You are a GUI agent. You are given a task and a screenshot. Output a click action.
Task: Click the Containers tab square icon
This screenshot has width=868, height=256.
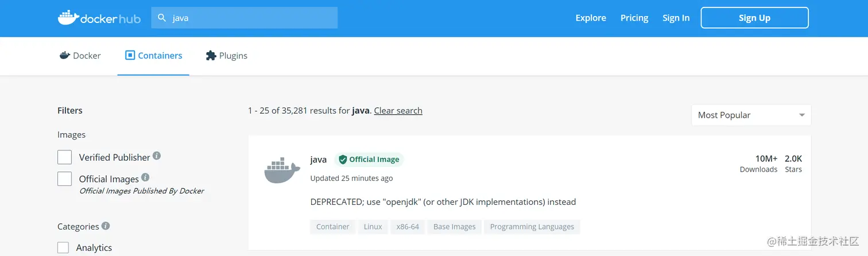coord(130,55)
